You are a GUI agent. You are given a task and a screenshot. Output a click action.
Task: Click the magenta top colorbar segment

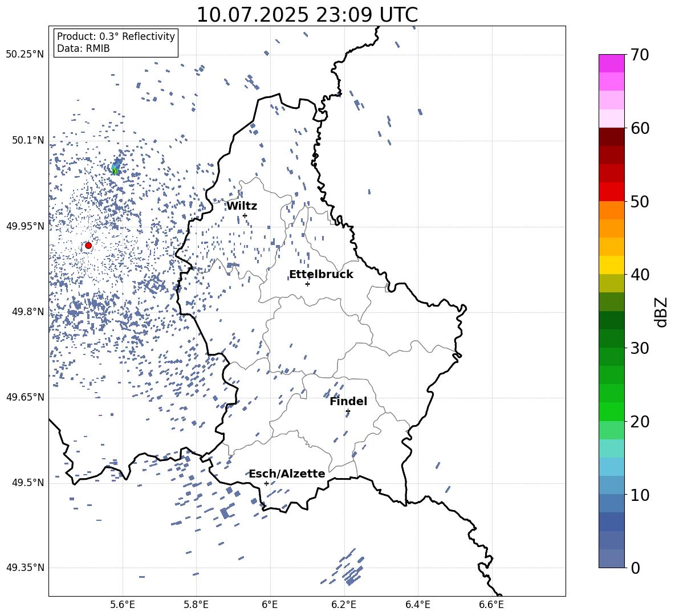pos(611,63)
